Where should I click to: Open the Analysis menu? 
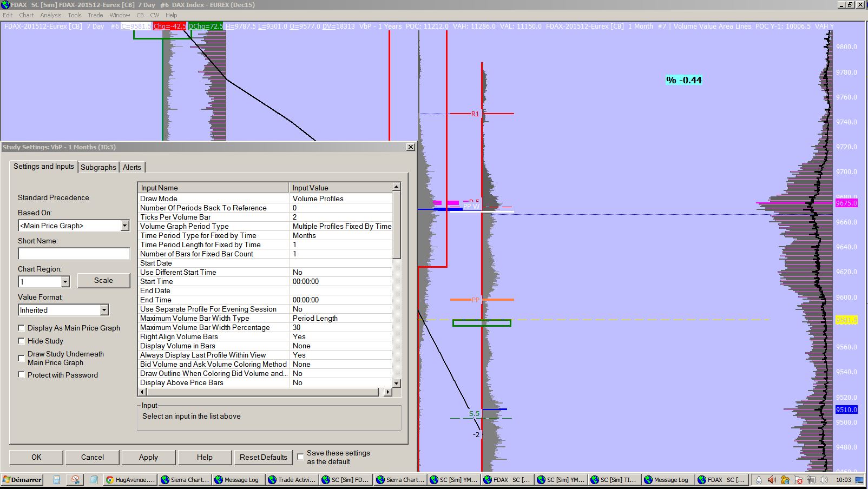click(50, 15)
